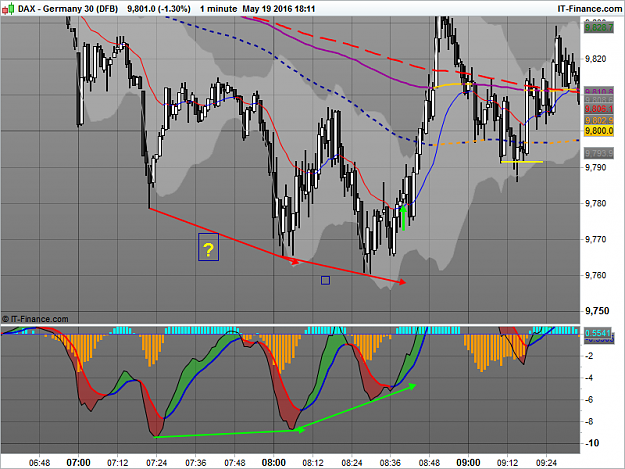
Task: Click the yellow 9,800.0 price tag
Action: click(x=599, y=131)
